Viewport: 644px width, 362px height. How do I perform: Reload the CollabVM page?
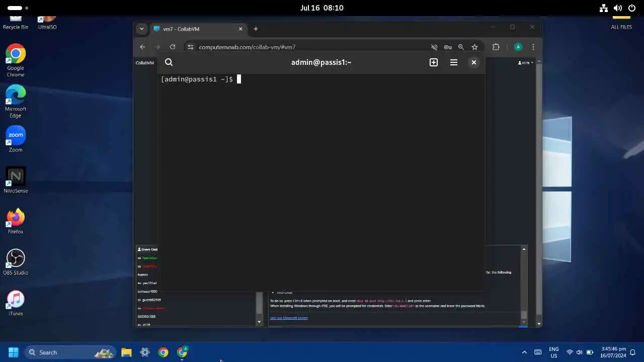(x=173, y=47)
